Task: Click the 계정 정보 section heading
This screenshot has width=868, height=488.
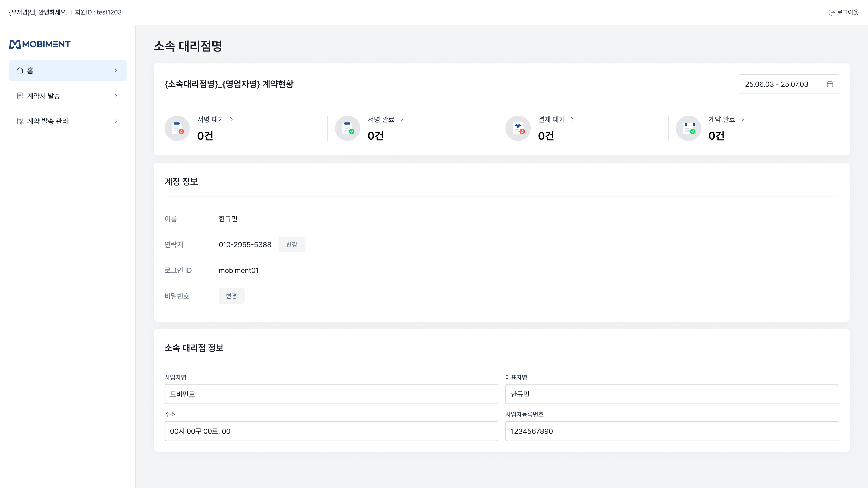Action: pyautogui.click(x=181, y=181)
